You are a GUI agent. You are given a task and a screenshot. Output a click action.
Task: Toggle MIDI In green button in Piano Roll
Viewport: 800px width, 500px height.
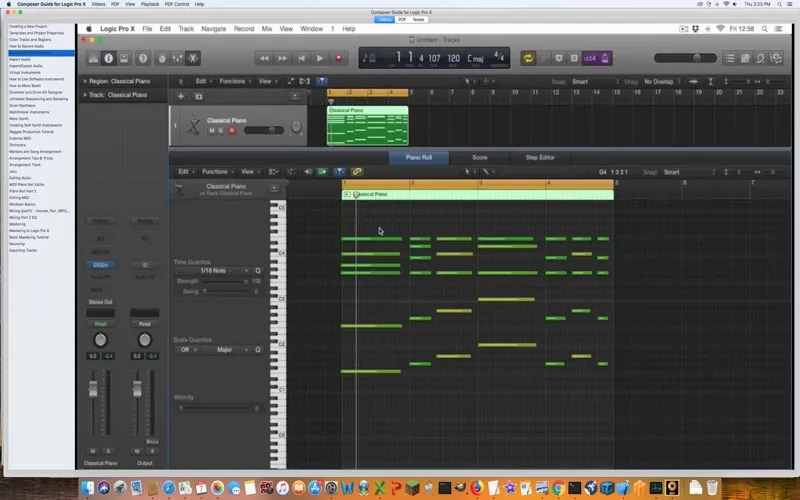click(x=322, y=172)
